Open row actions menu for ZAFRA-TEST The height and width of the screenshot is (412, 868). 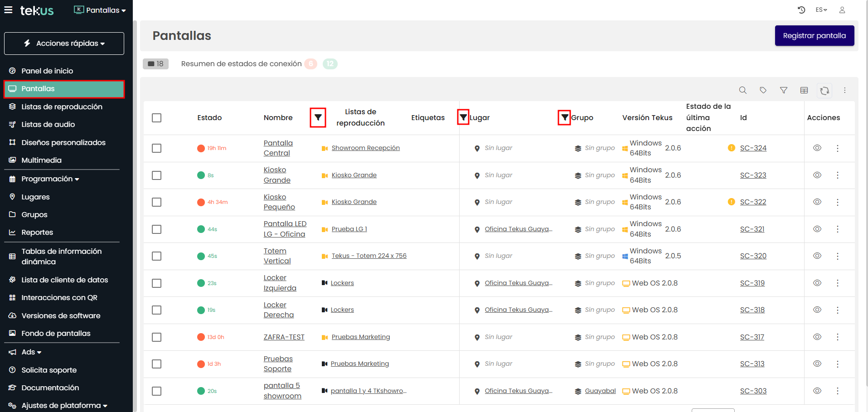click(x=837, y=337)
